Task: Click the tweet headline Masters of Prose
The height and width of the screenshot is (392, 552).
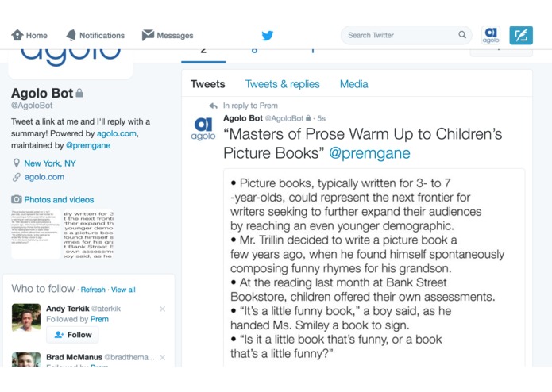Action: [363, 144]
